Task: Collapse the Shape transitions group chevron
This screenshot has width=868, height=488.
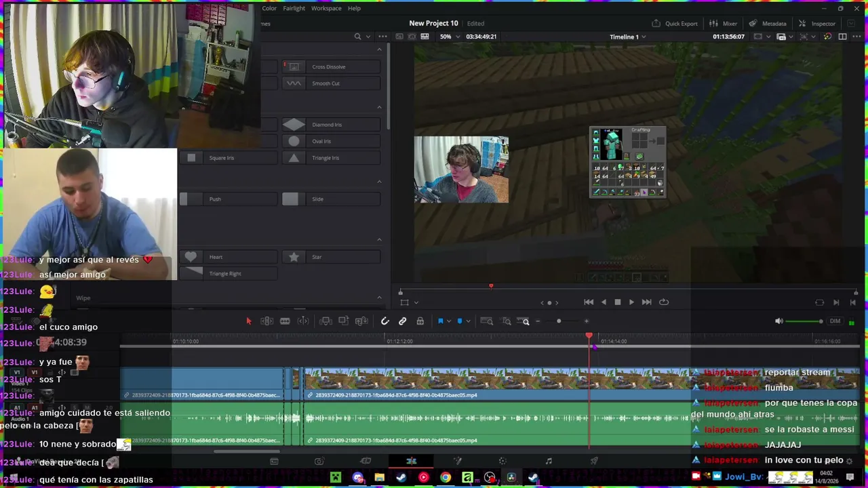Action: tap(379, 240)
